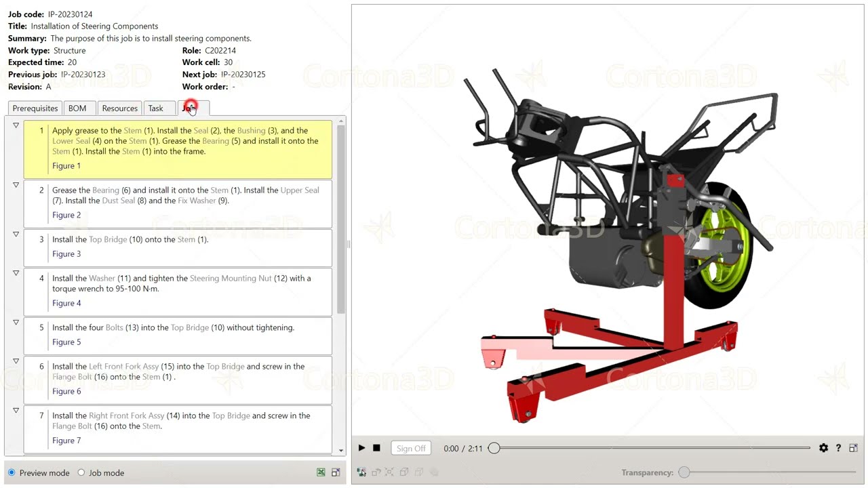Image resolution: width=868 pixels, height=488 pixels.
Task: Click the Right Front Fork Assy link
Action: coord(127,416)
